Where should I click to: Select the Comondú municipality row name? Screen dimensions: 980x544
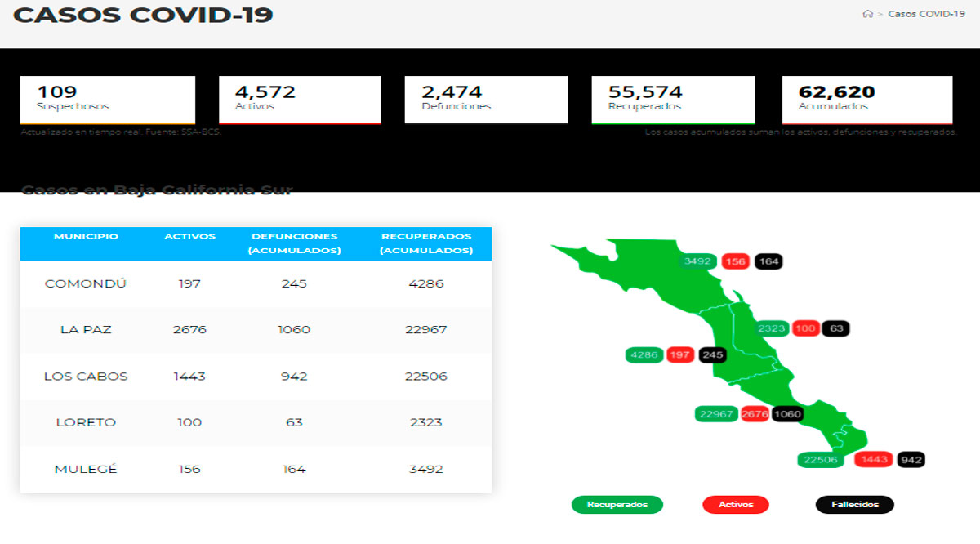point(86,283)
